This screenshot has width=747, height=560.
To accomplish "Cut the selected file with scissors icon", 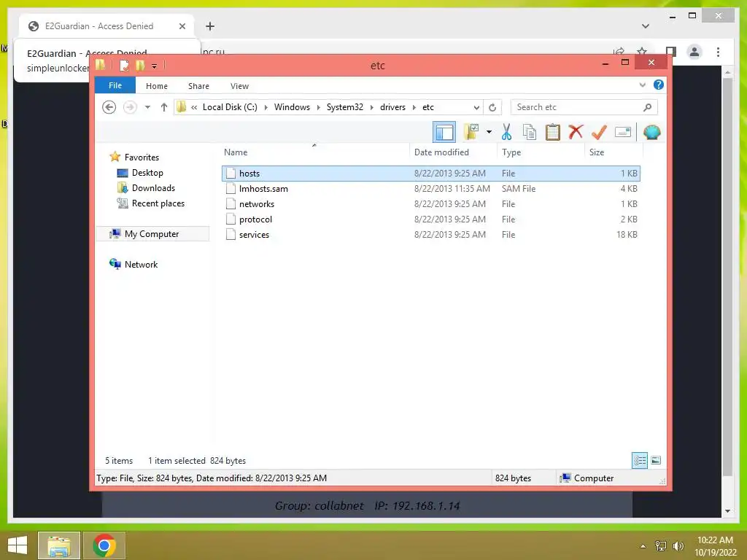I will 506,133.
